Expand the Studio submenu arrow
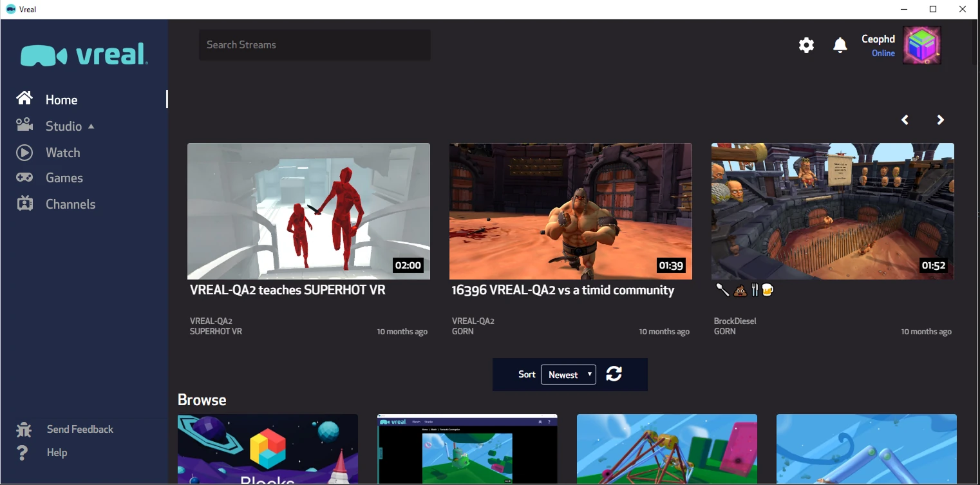The image size is (980, 485). point(91,126)
